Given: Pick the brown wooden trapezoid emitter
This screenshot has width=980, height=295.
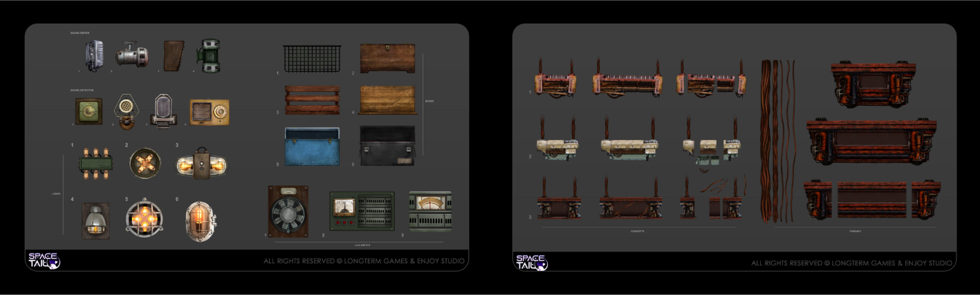Looking at the screenshot, I should pyautogui.click(x=174, y=55).
